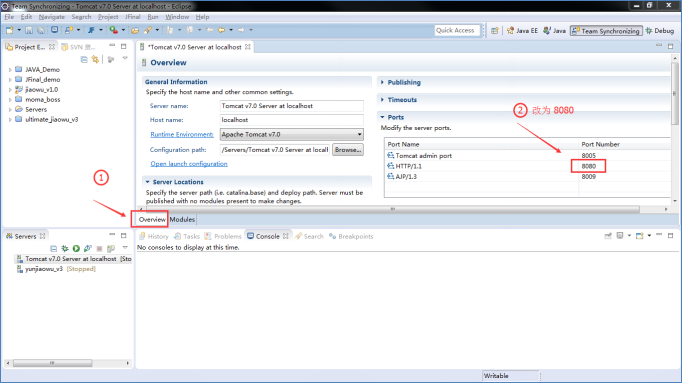The image size is (683, 384).
Task: Click the AJP/1.3 port row icon
Action: [391, 176]
